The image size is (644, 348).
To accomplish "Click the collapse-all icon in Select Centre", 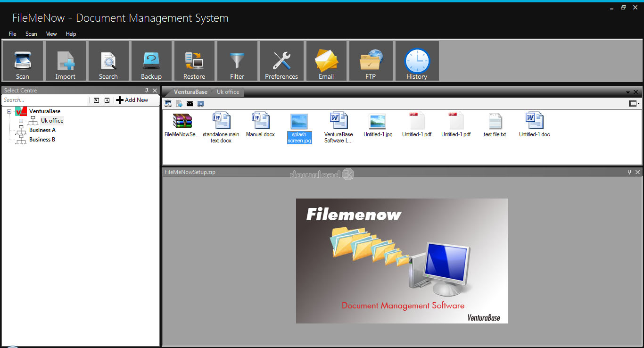I will (x=107, y=100).
